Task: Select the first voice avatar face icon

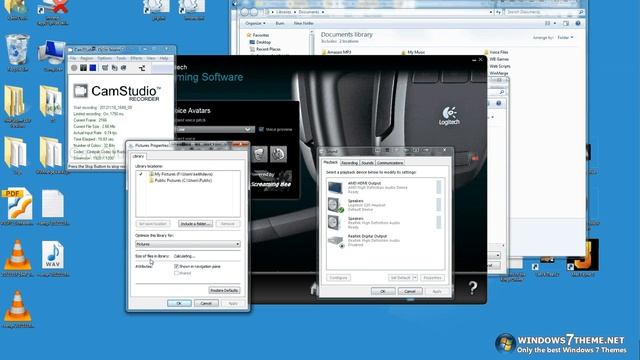Action: (260, 154)
